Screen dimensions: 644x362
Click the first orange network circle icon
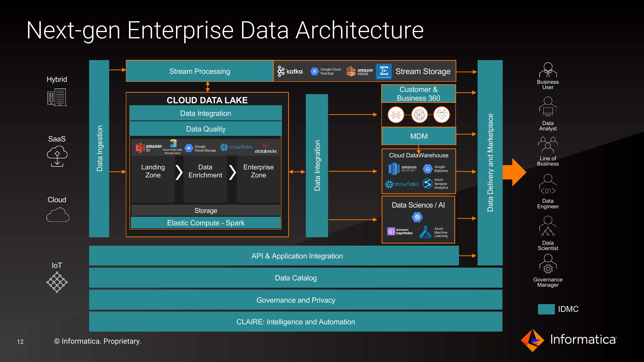[x=396, y=115]
